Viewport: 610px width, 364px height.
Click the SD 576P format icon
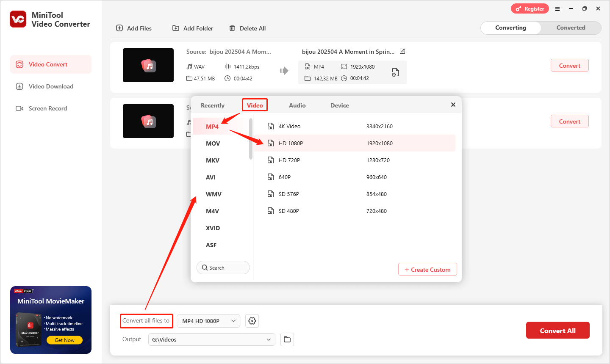271,194
